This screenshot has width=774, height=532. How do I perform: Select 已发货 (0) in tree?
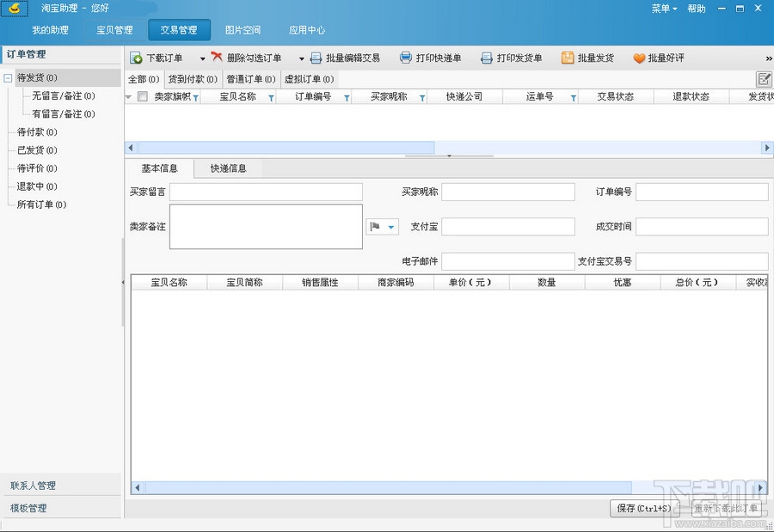coord(37,150)
